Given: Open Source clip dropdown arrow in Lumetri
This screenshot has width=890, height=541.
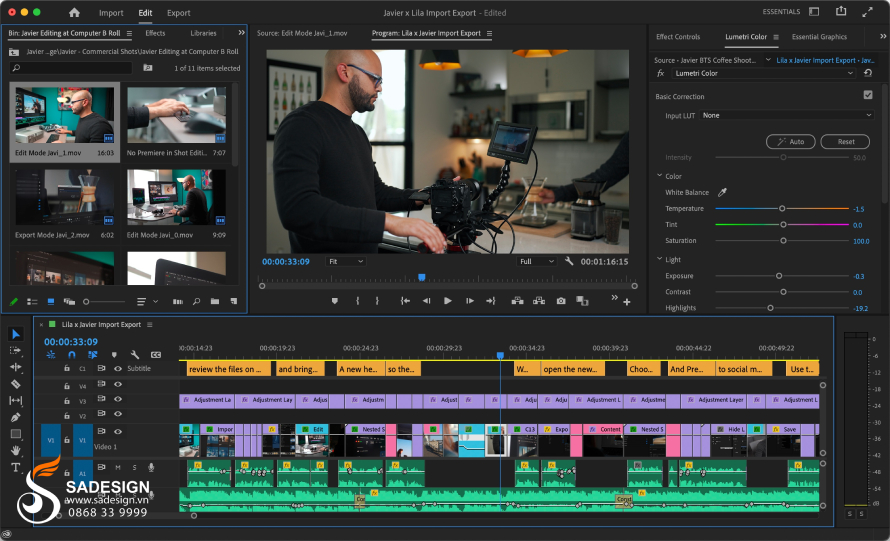Looking at the screenshot, I should tap(768, 60).
